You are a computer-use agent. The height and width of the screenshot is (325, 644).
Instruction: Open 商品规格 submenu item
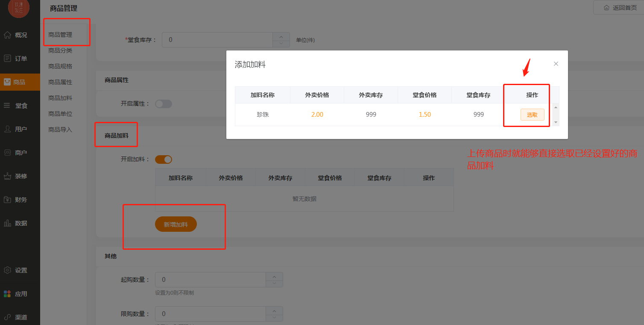pyautogui.click(x=60, y=66)
